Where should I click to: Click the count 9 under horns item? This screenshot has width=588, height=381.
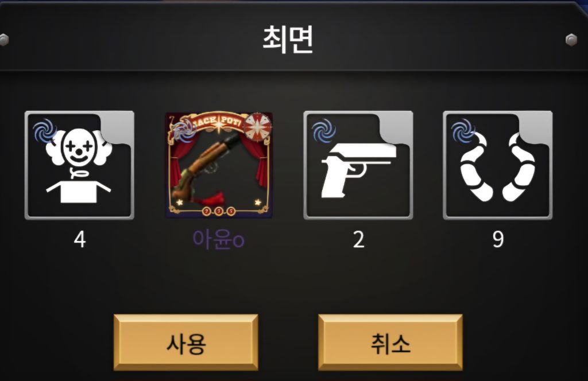click(x=498, y=240)
